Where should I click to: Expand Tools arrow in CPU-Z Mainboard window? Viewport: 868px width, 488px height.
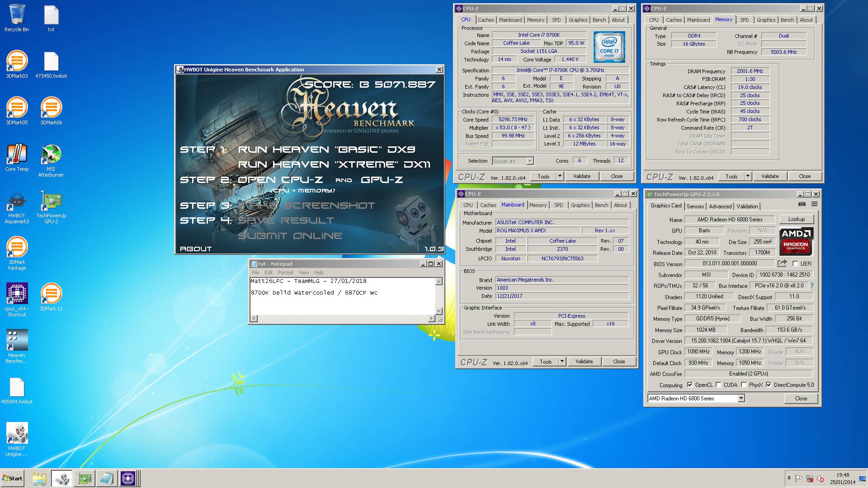point(562,361)
